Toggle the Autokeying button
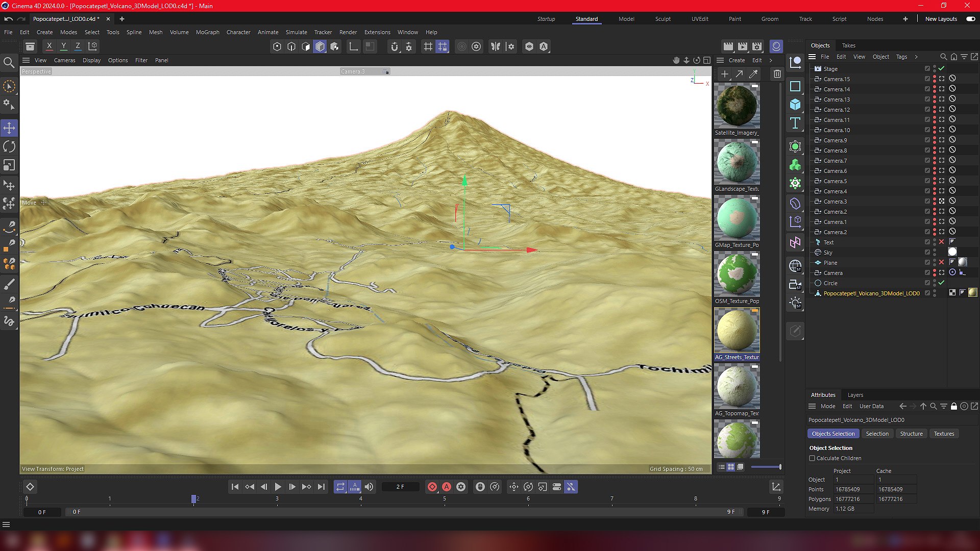This screenshot has width=980, height=551. [447, 487]
